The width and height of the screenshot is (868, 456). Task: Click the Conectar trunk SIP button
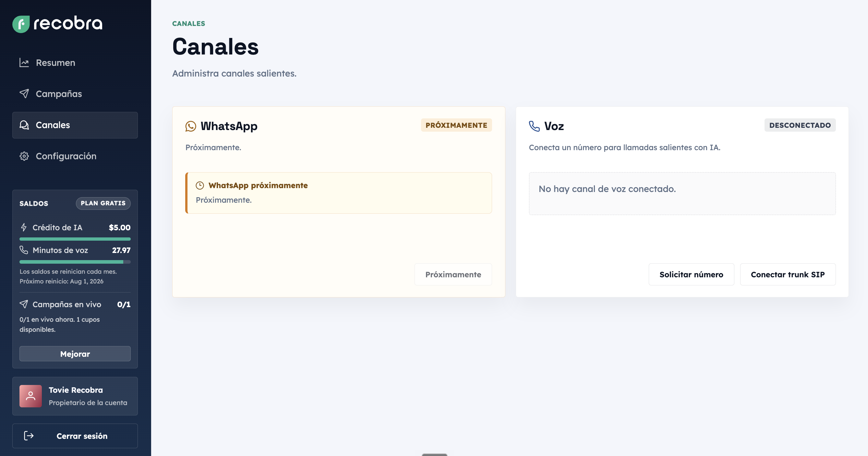[788, 274]
